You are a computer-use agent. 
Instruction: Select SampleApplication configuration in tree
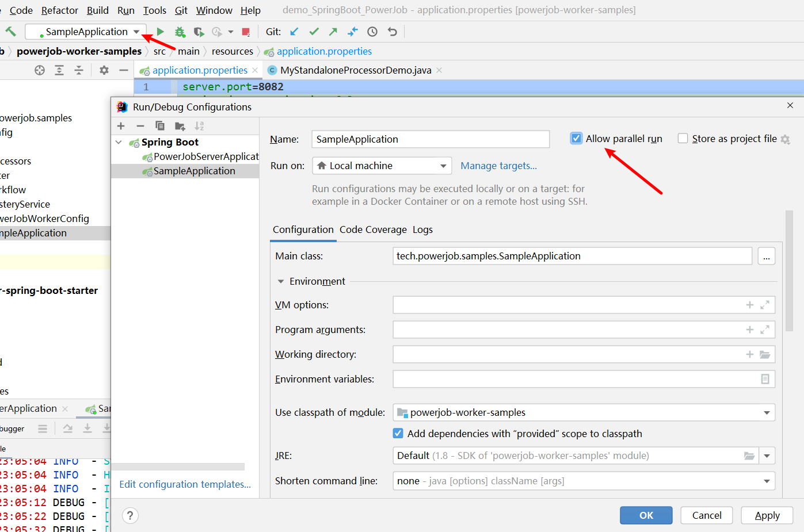click(x=185, y=171)
